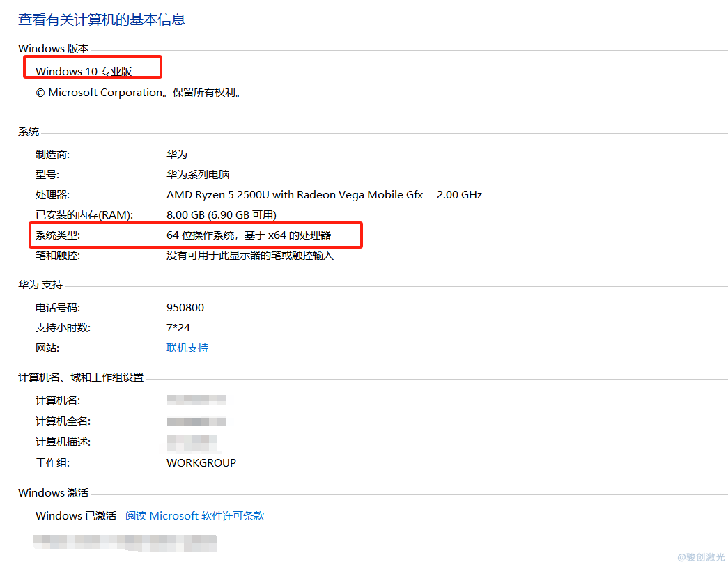Open the 联机支持 website link
The width and height of the screenshot is (728, 562).
tap(187, 348)
